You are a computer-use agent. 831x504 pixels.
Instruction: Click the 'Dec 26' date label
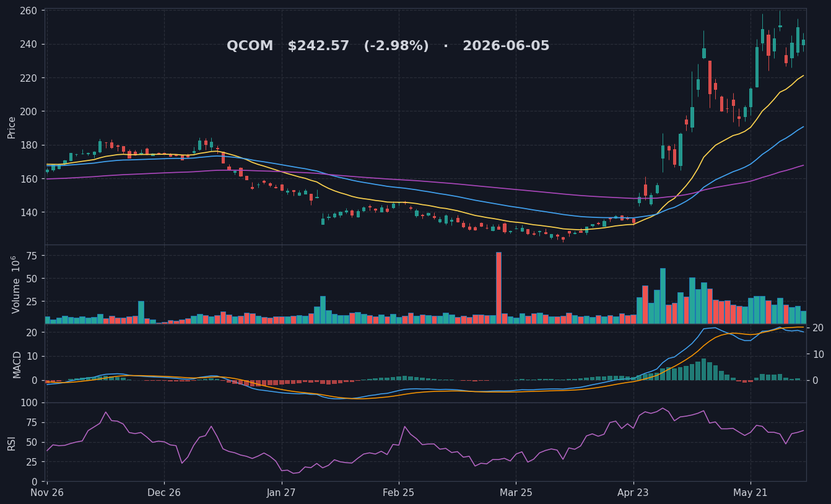pos(164,493)
